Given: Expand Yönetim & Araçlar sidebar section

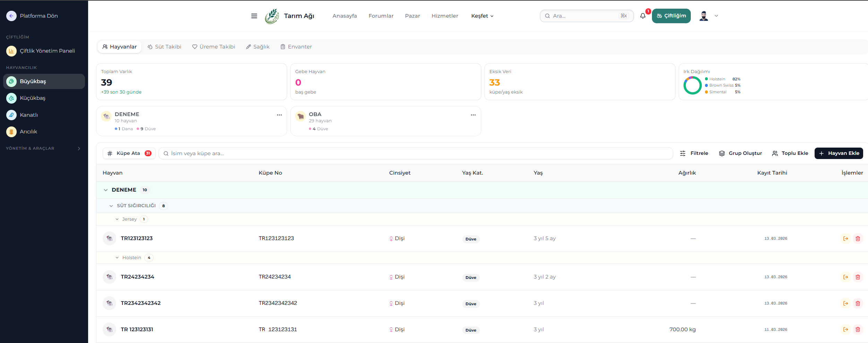Looking at the screenshot, I should (x=79, y=148).
